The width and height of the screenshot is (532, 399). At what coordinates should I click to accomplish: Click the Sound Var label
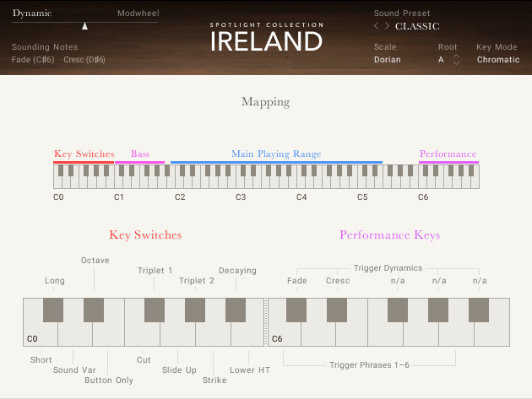tap(74, 369)
